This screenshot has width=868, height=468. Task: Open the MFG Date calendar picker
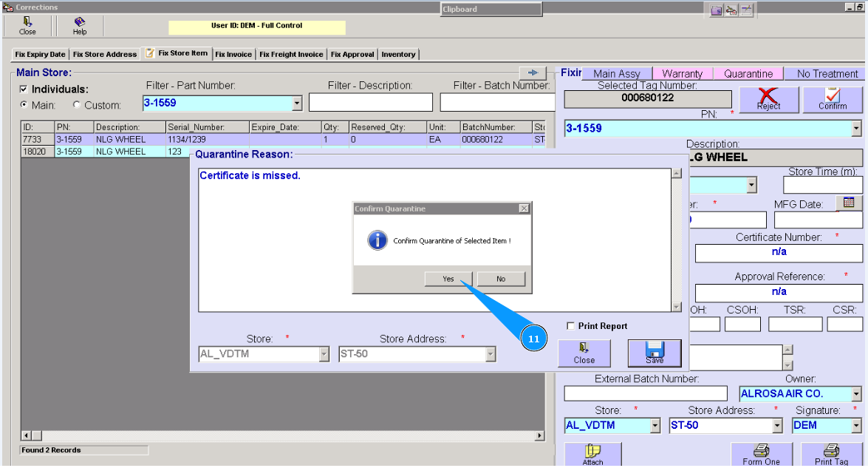click(849, 203)
